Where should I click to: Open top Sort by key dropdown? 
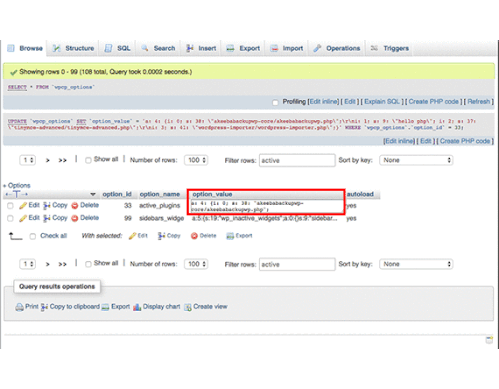(416, 160)
